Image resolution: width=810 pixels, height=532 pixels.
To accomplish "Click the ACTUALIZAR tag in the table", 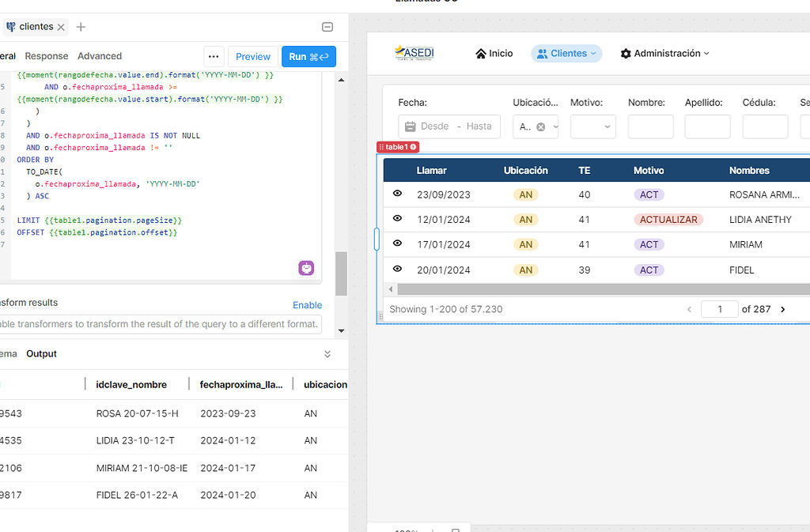I will (x=668, y=220).
